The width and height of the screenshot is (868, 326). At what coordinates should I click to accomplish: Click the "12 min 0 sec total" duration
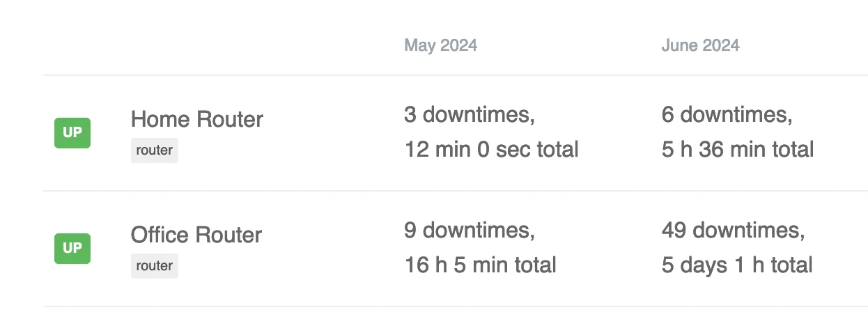tap(491, 149)
